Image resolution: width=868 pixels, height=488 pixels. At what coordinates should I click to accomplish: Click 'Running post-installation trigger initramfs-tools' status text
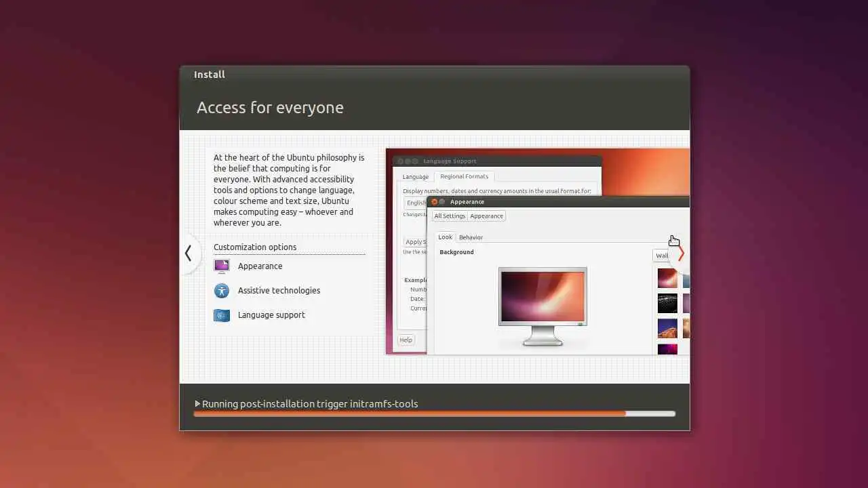click(x=310, y=404)
